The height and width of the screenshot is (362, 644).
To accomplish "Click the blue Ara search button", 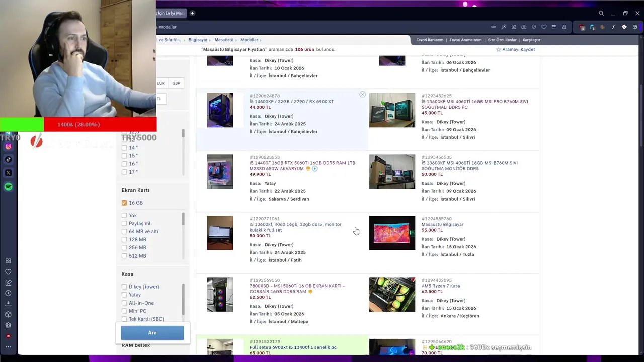I will coord(152,333).
